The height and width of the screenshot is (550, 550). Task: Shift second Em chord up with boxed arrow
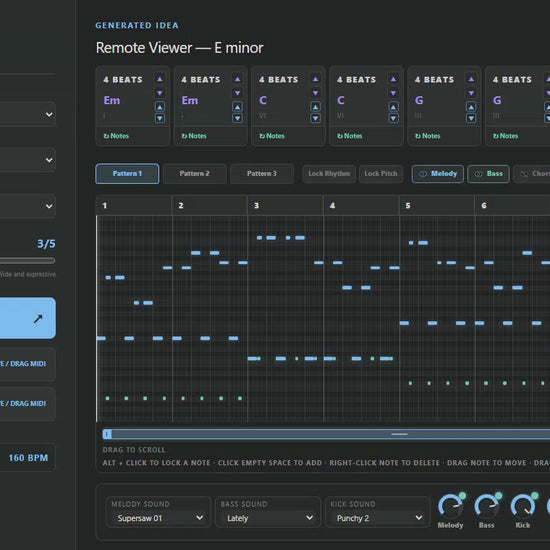[237, 107]
